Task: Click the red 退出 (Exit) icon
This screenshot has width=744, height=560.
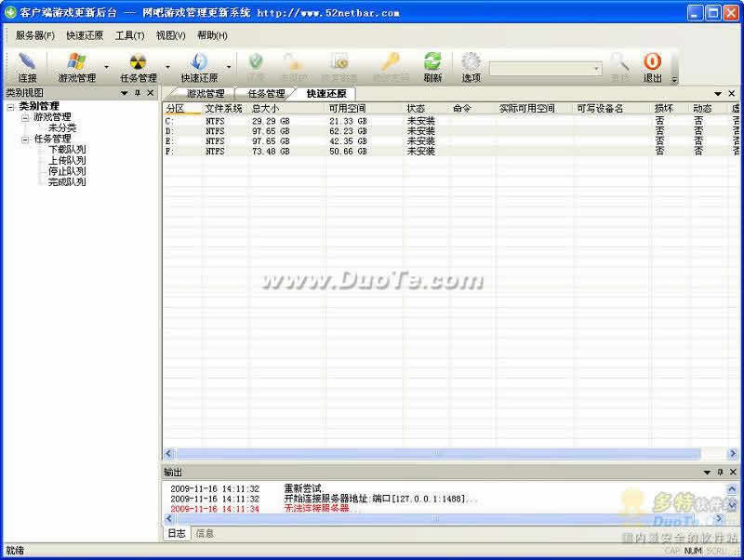Action: click(652, 67)
